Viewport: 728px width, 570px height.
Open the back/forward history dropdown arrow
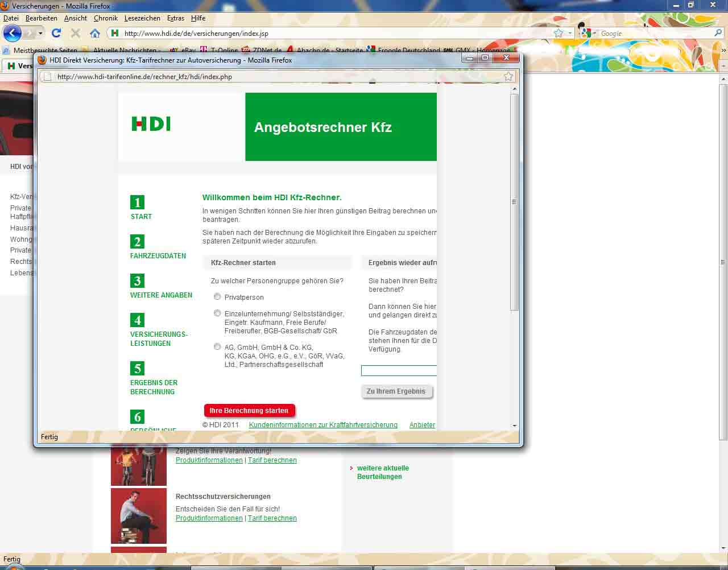[x=40, y=33]
